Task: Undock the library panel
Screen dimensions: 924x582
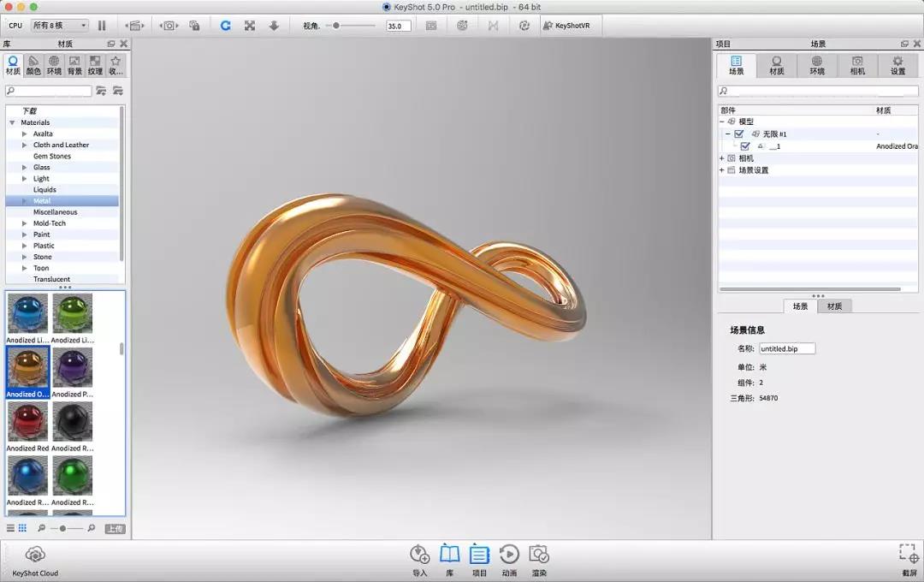Action: tap(110, 44)
